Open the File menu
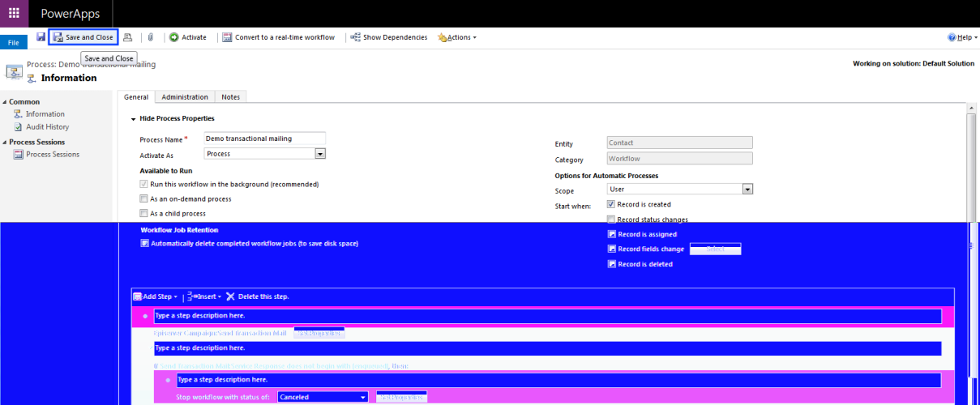 pos(14,42)
